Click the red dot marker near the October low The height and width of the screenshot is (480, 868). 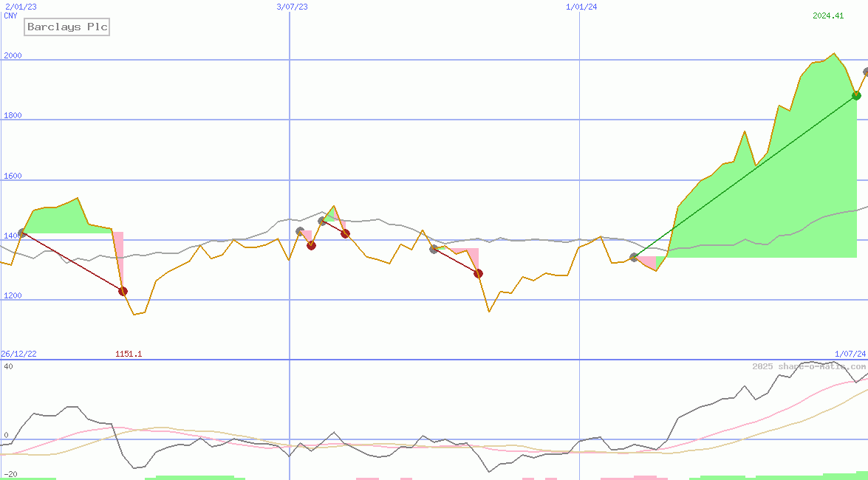(x=478, y=272)
